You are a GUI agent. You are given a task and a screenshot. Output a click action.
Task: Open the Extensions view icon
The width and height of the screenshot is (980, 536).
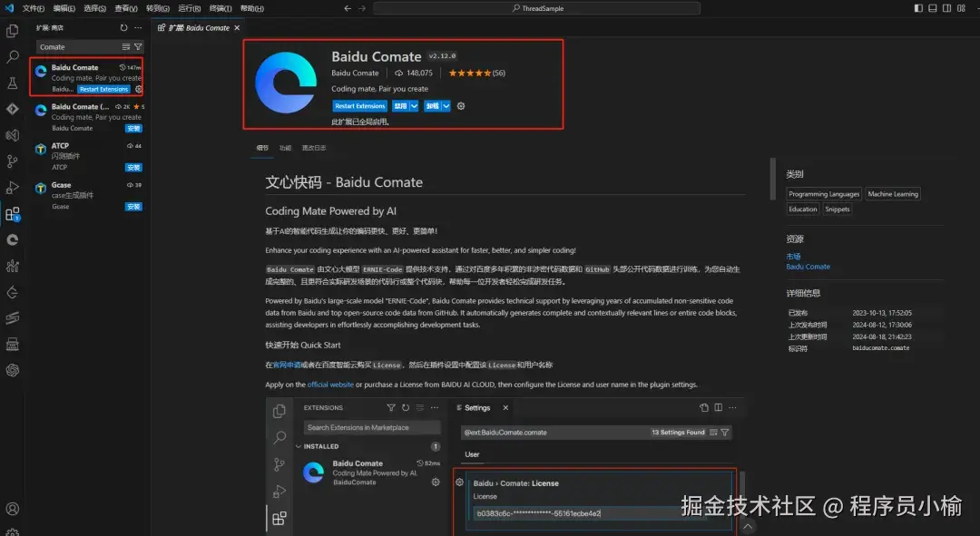pyautogui.click(x=13, y=214)
